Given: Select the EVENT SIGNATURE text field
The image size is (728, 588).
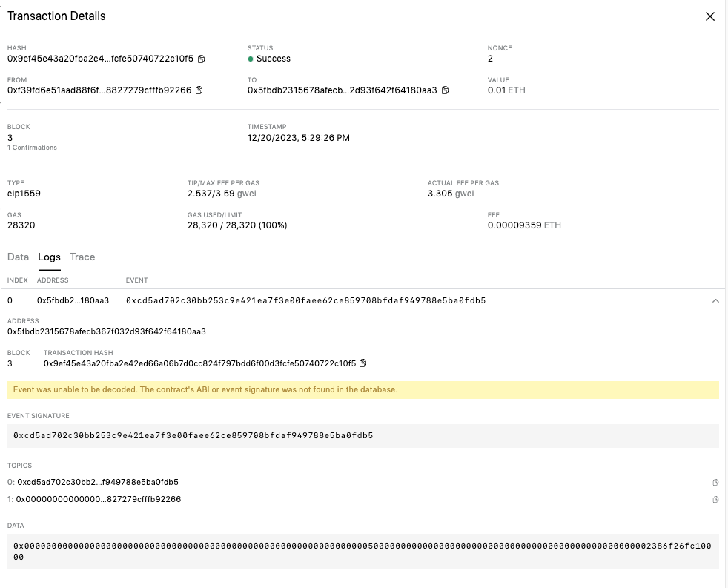Looking at the screenshot, I should coord(363,435).
